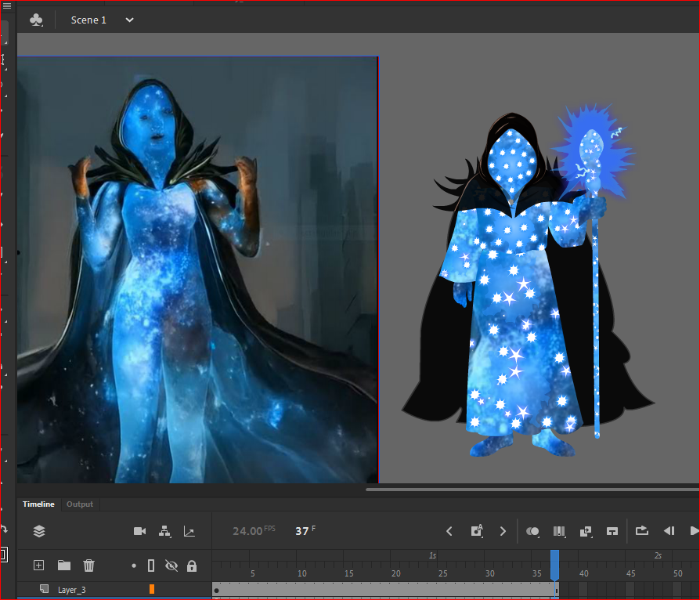This screenshot has width=700, height=600.
Task: Go to the previous keyframe arrow
Action: 449,531
